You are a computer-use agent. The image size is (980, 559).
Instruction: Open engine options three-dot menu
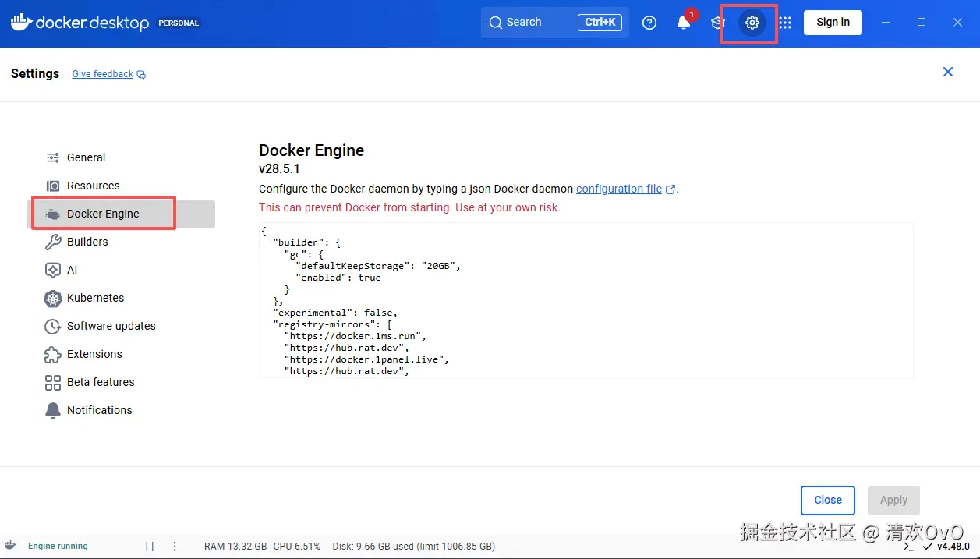[x=175, y=547]
